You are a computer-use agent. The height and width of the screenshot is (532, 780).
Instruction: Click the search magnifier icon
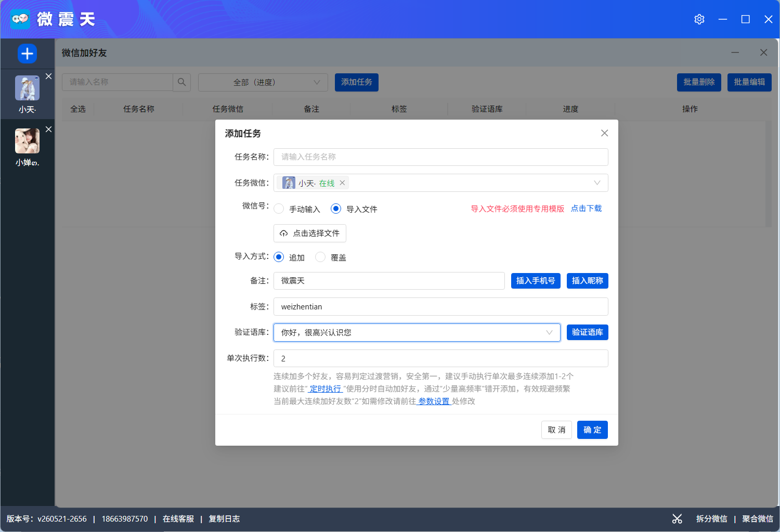click(x=181, y=82)
